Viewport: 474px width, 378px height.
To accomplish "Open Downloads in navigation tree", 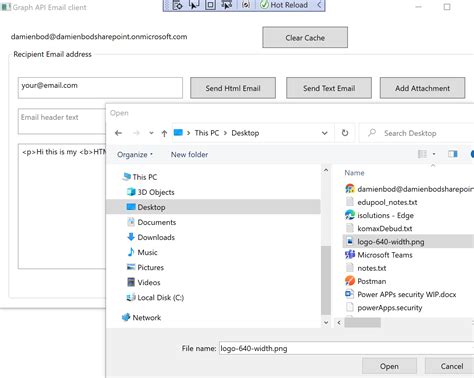I will 151,237.
